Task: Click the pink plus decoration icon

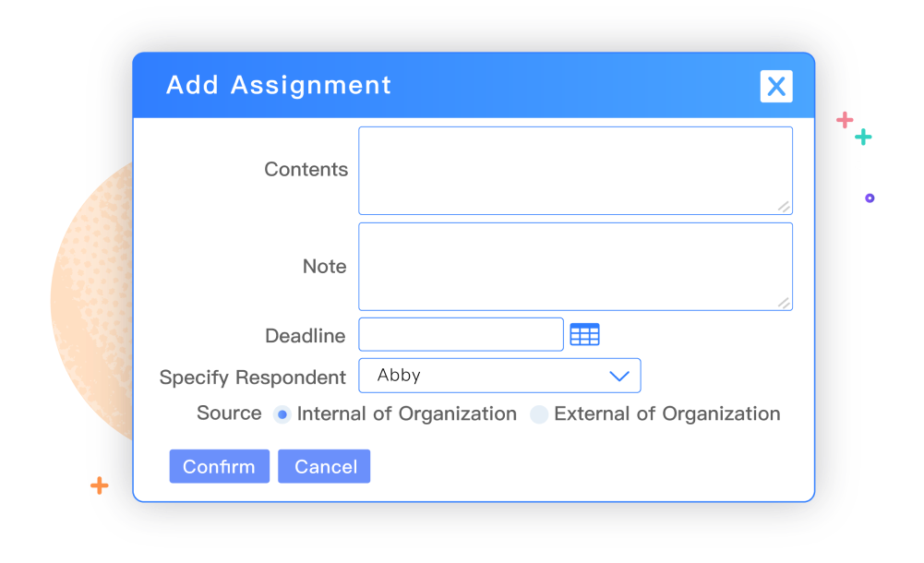Action: 844,121
